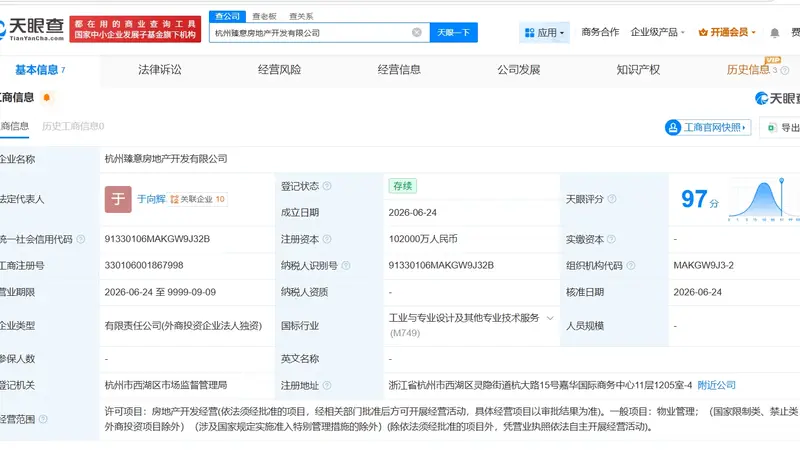Viewport: 800px width, 450px height.
Task: Click the notification bell icon
Action: click(x=774, y=33)
